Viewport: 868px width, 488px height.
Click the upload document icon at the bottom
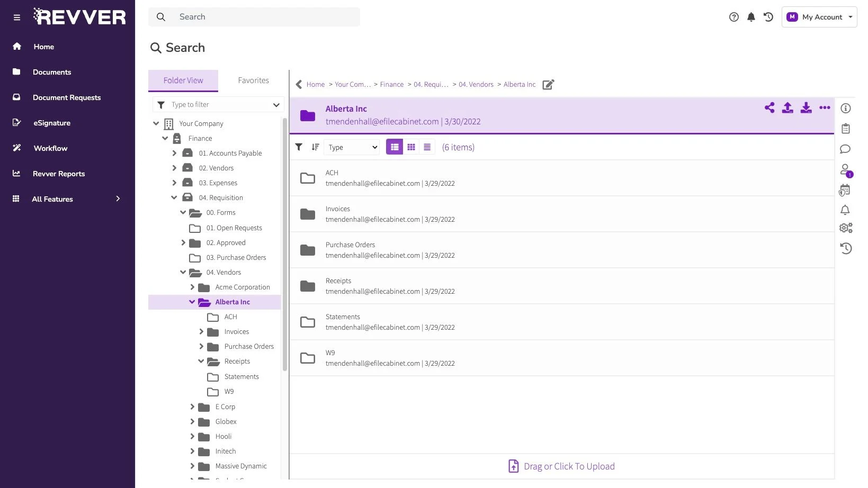point(513,466)
